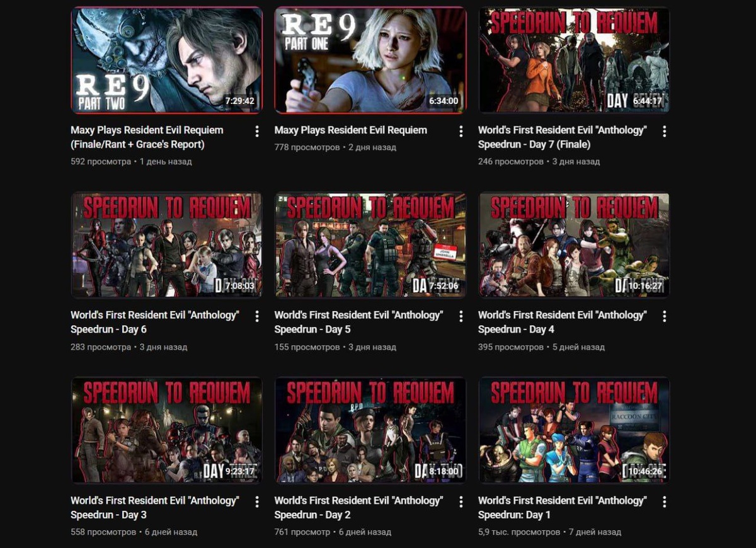Viewport: 756px width, 548px height.
Task: Open title Anthology Speedrun - Day 6
Action: 155,322
